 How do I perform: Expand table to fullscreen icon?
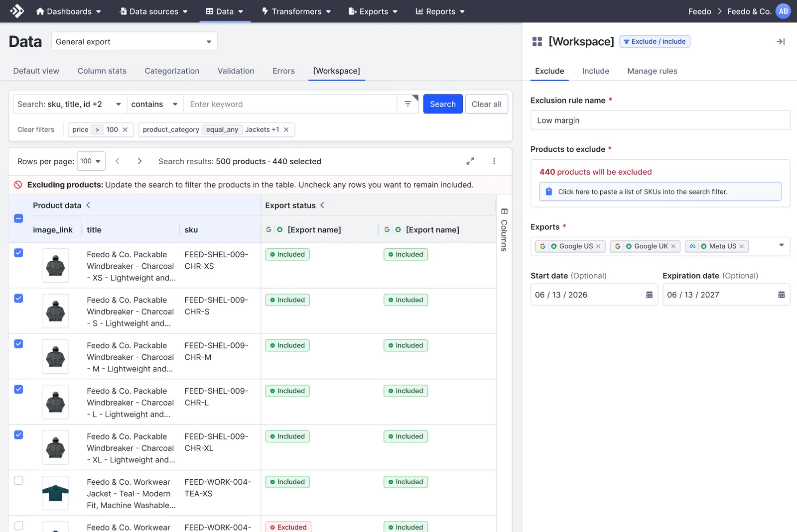[x=470, y=161]
